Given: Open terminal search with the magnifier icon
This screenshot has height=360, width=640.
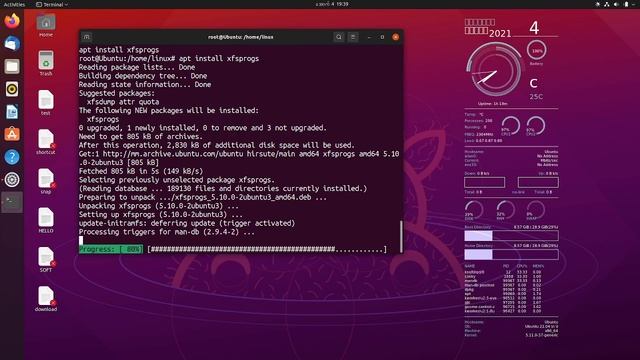Looking at the screenshot, I should point(339,37).
